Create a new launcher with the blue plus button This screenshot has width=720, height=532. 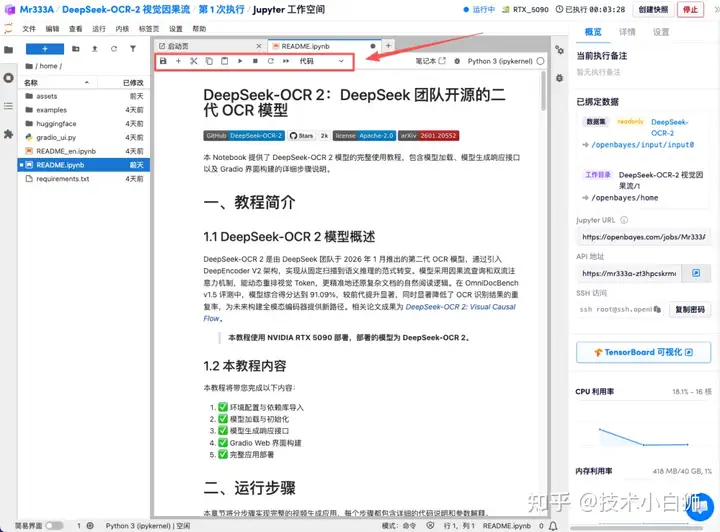(x=45, y=49)
